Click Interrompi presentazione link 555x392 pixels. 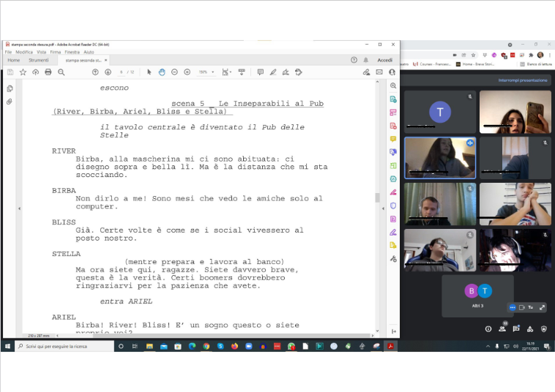[522, 80]
